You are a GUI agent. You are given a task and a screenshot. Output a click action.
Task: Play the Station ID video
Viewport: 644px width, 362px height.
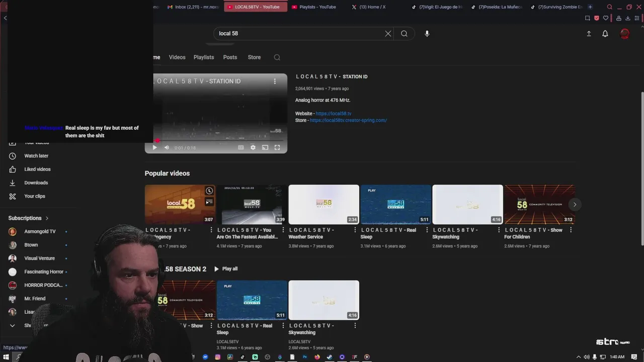pos(154,147)
